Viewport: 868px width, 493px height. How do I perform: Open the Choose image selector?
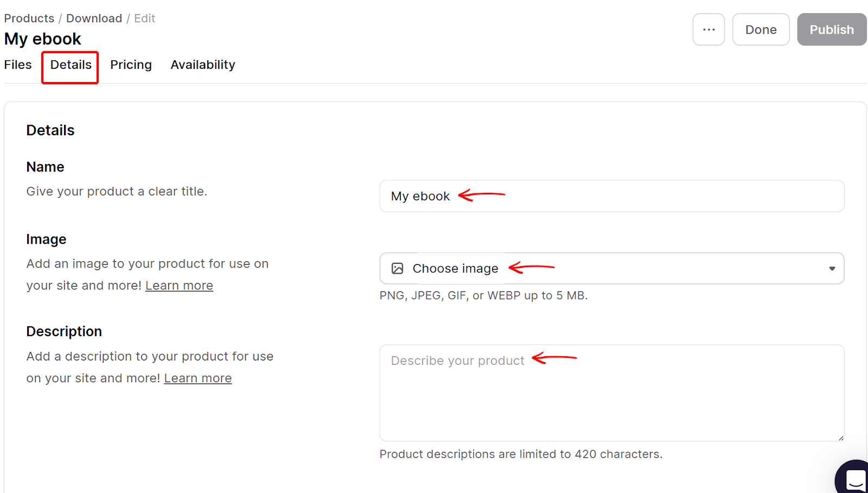click(x=612, y=268)
